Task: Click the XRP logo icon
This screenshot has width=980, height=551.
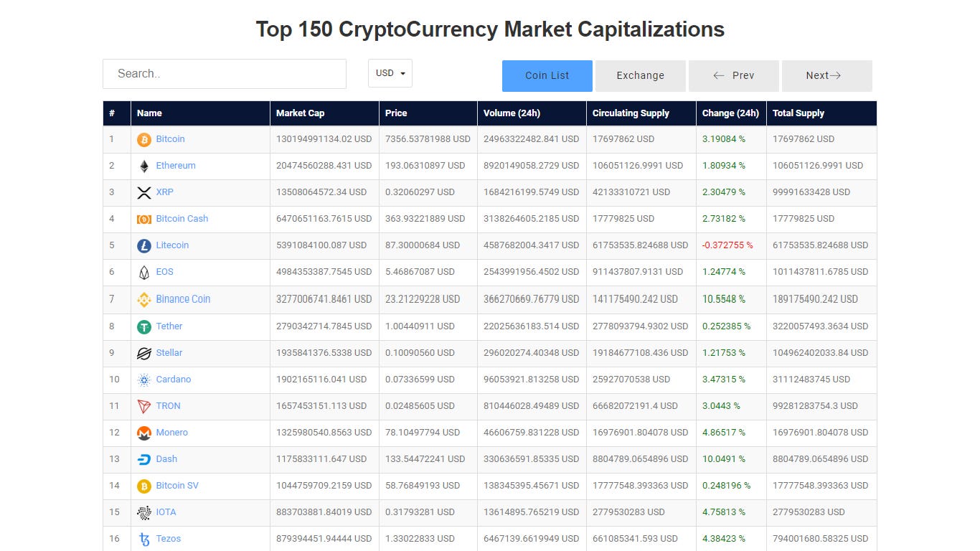Action: tap(144, 192)
